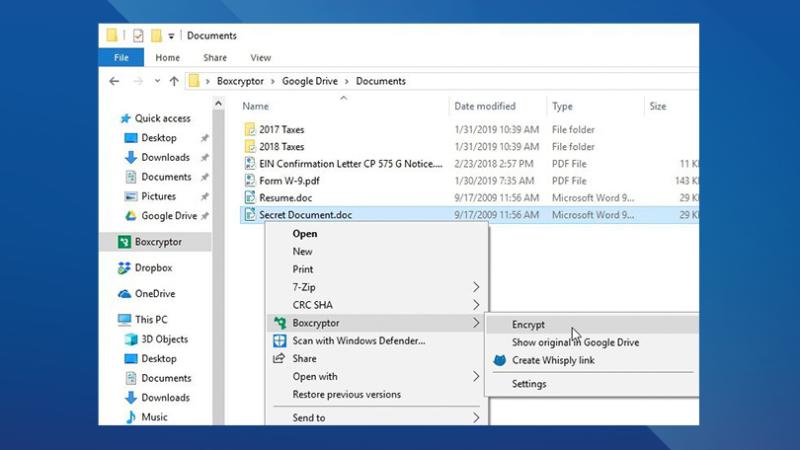Click the Forward arrow navigation button
Screen dimensions: 800x450
(138, 81)
